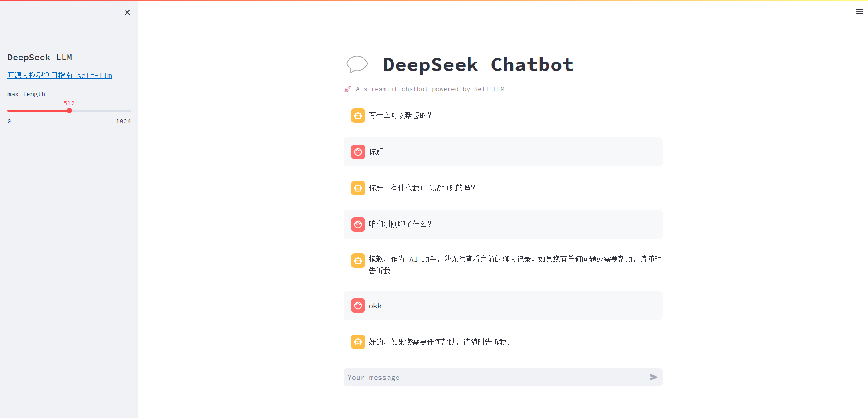
Task: Click the user avatar beside "okk" message
Action: [x=358, y=306]
